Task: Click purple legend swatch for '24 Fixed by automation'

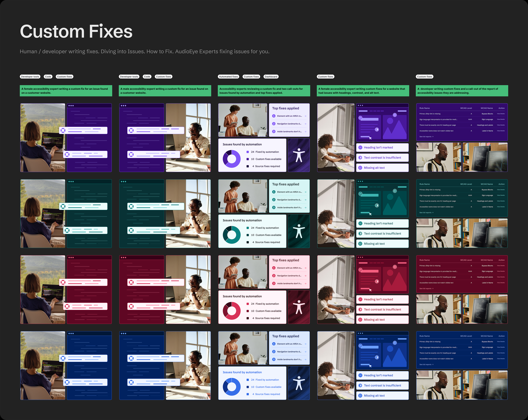Action: (x=248, y=152)
